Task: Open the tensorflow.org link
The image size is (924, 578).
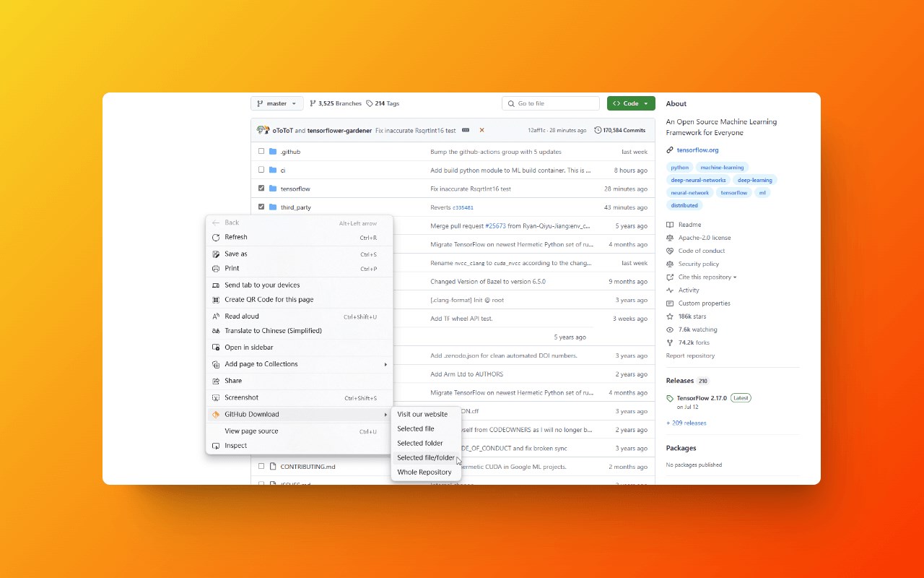Action: pyautogui.click(x=697, y=150)
